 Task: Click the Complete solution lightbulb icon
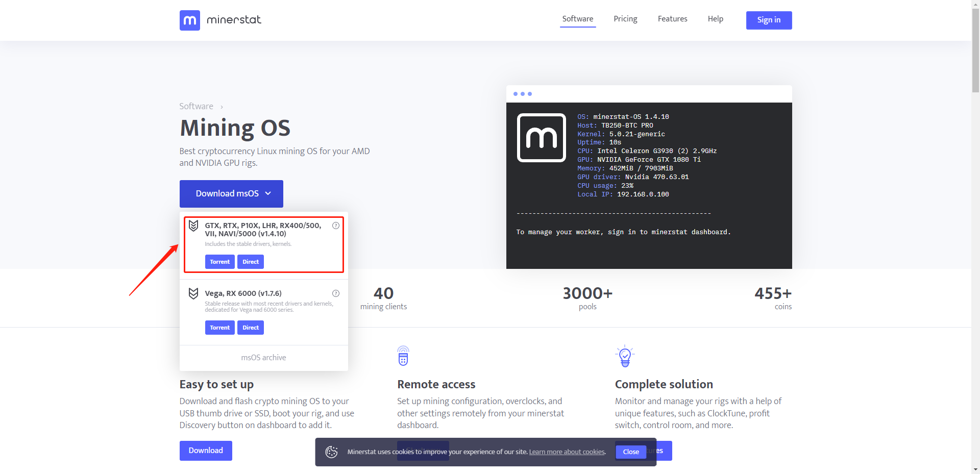tap(625, 356)
